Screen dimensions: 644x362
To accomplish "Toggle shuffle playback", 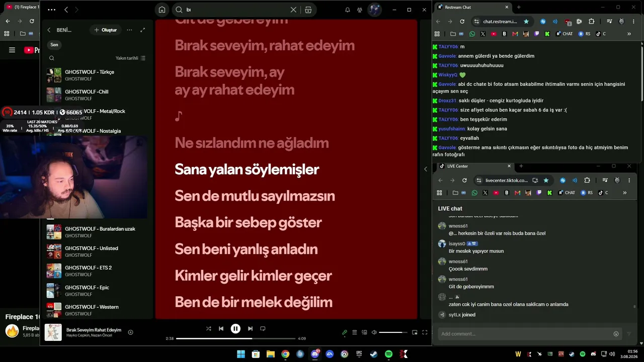I will pos(209,329).
